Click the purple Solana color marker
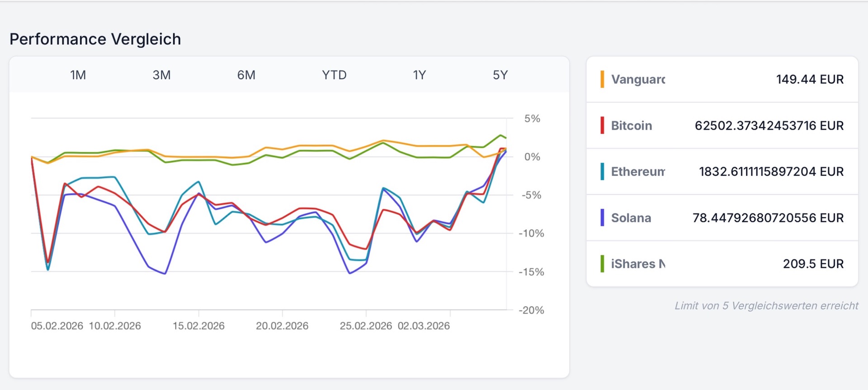868x390 pixels. coord(602,218)
